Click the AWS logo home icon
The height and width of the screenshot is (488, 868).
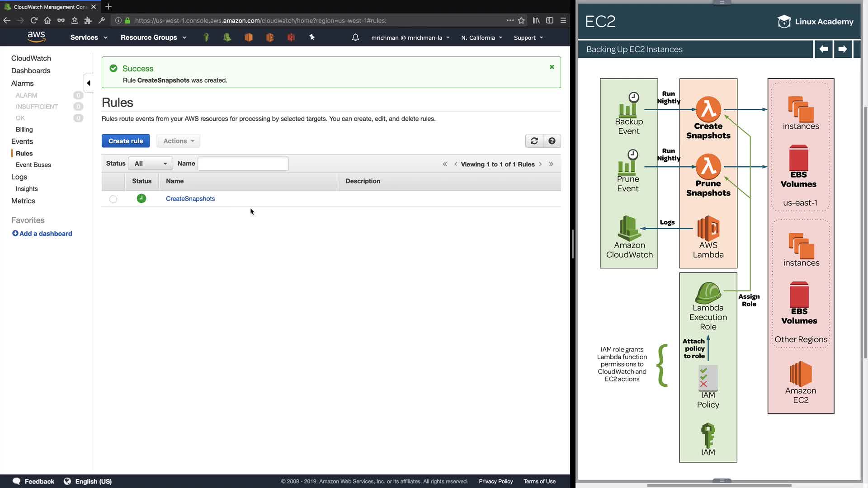pyautogui.click(x=36, y=37)
